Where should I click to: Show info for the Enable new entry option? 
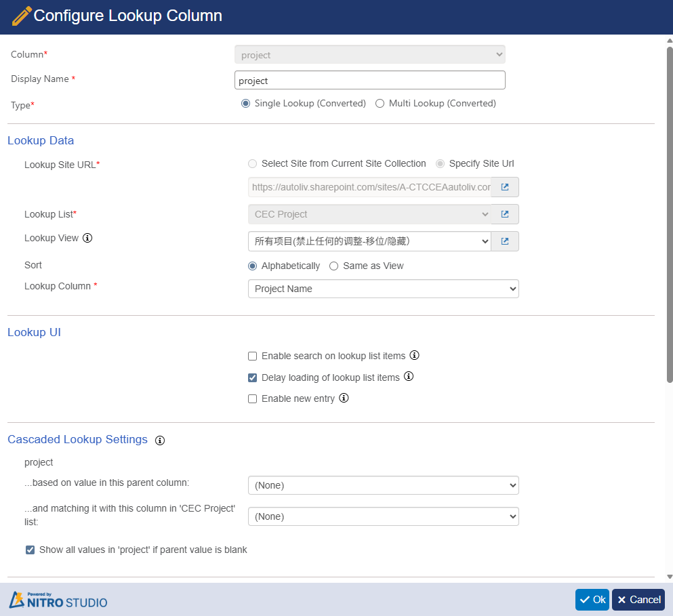(x=344, y=398)
